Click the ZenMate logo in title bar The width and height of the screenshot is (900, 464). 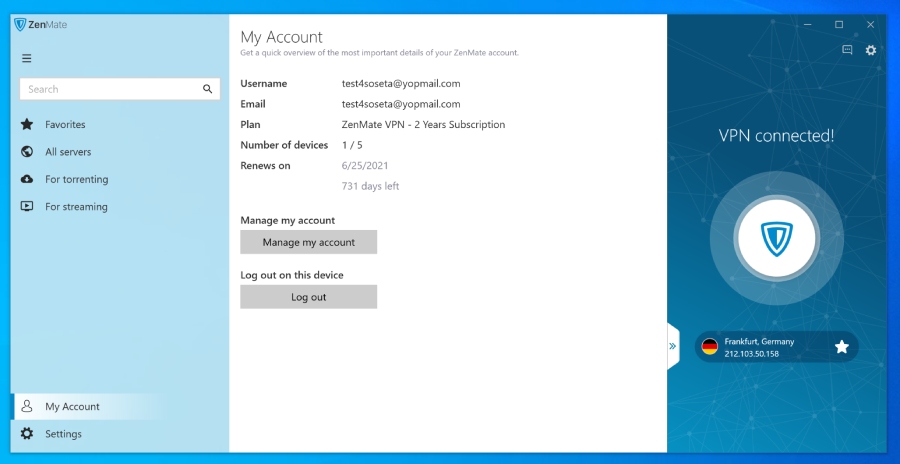[x=40, y=25]
